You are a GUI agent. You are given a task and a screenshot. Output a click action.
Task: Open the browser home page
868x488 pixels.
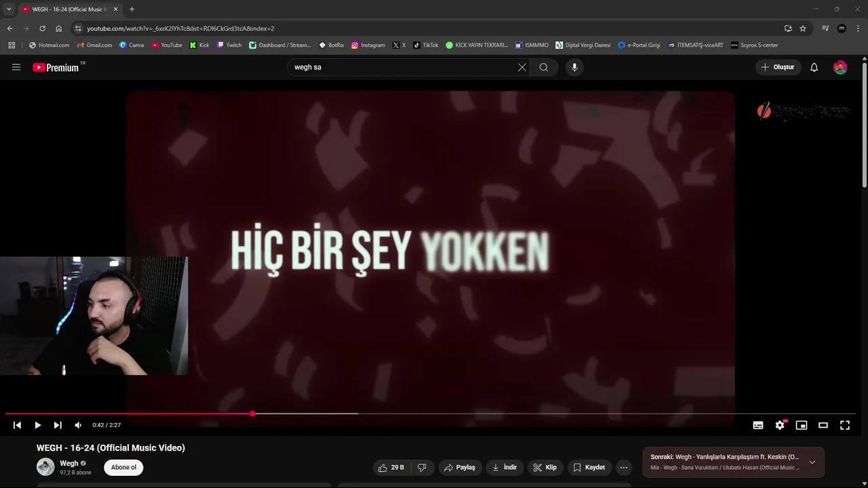(x=58, y=28)
